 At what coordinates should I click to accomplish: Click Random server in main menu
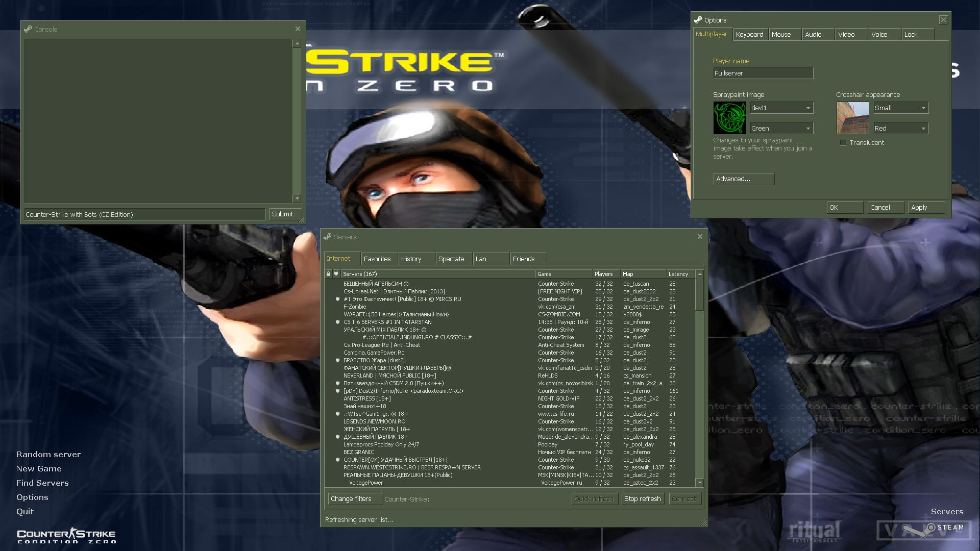point(48,455)
